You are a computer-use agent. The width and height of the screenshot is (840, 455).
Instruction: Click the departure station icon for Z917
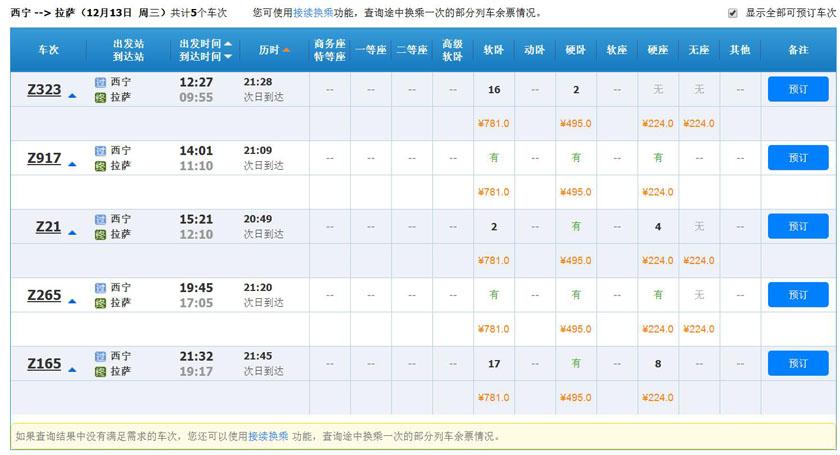pyautogui.click(x=100, y=151)
